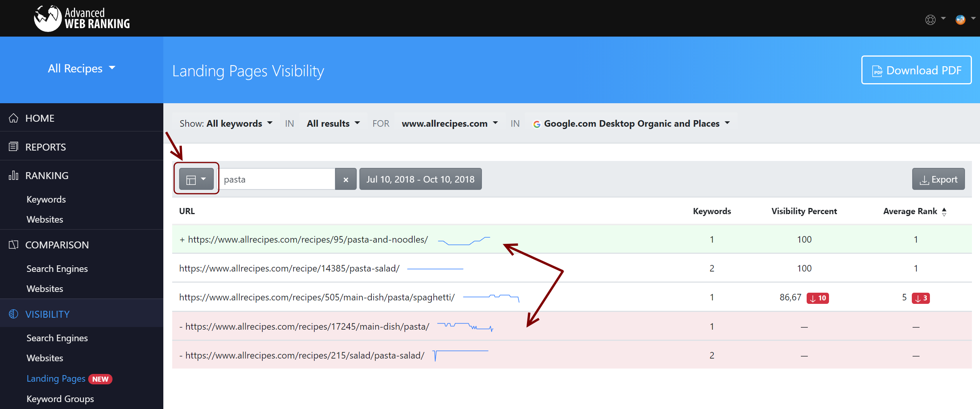Click the Home house icon
This screenshot has height=409, width=980.
point(13,118)
